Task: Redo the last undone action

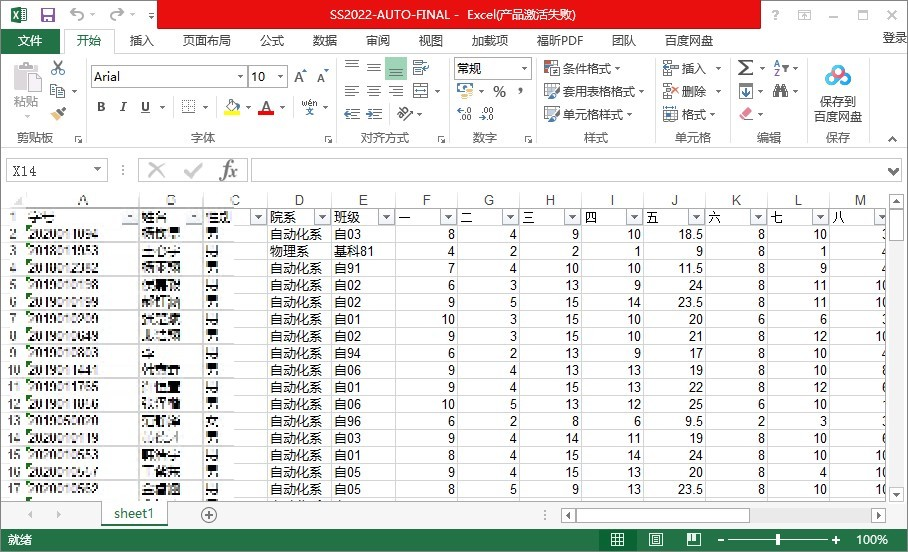Action: click(116, 14)
